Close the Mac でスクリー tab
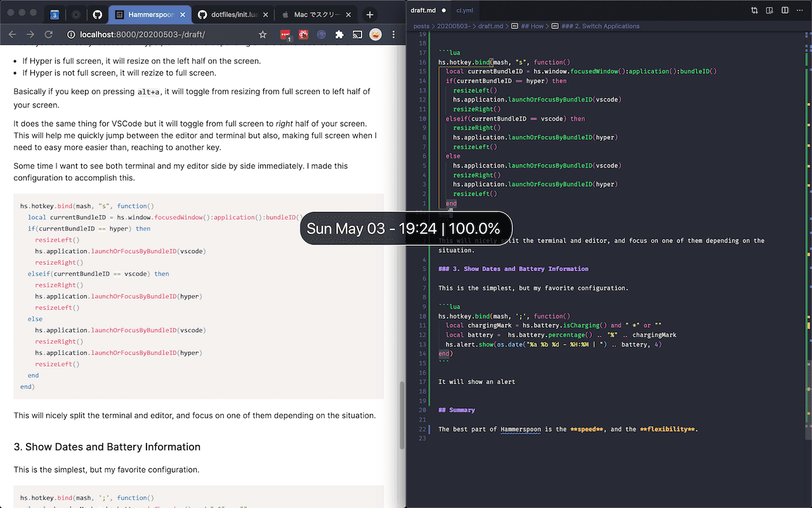 348,14
